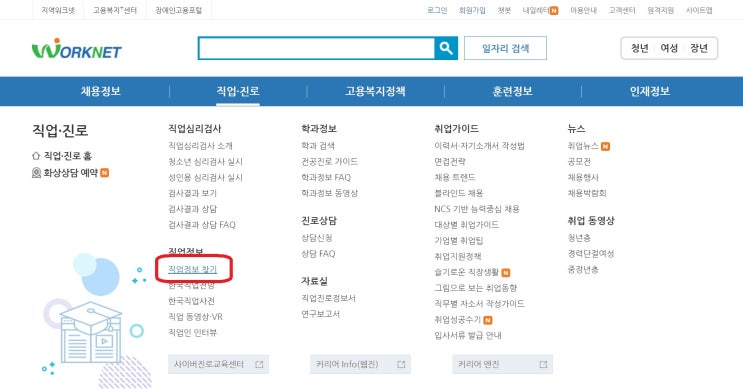Open 청소년 심리검사 실시
This screenshot has width=743, height=389.
[x=205, y=162]
